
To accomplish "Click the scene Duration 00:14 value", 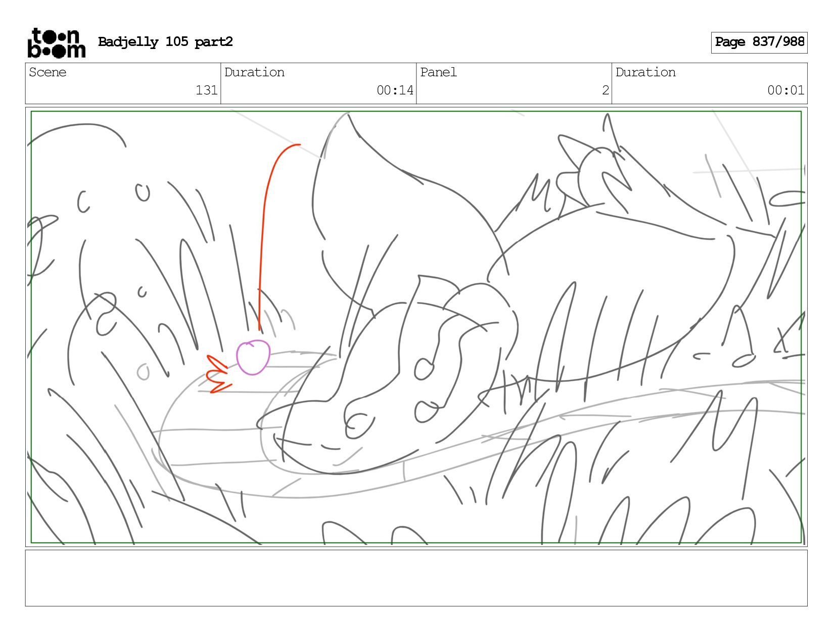I will 395,90.
